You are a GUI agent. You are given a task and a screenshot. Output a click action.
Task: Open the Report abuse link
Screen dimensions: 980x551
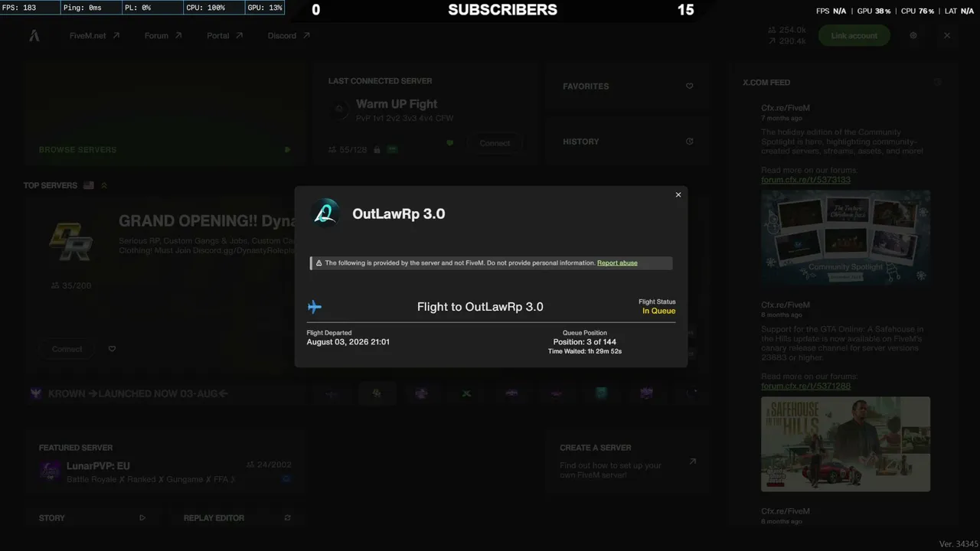click(x=617, y=263)
